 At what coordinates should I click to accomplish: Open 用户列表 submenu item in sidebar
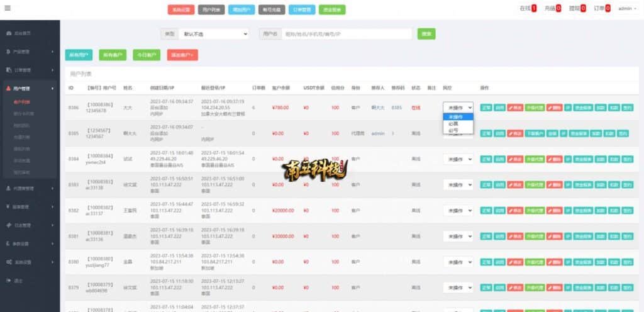tap(21, 101)
